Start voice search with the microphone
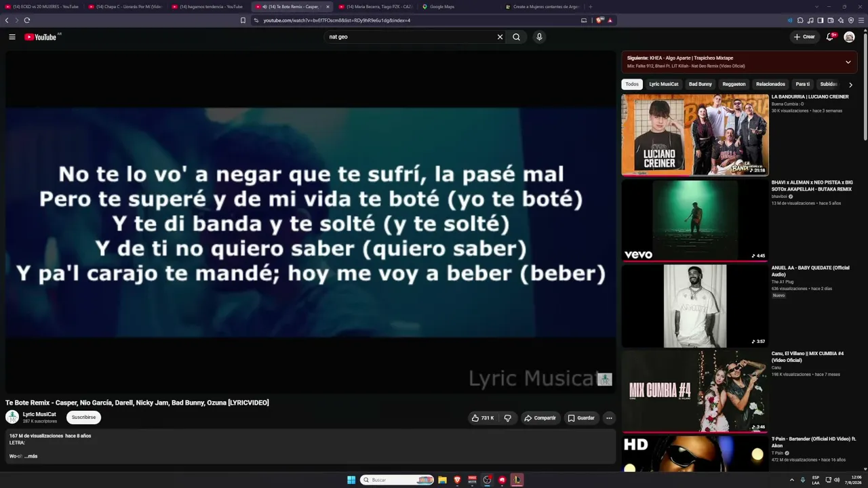 (539, 37)
